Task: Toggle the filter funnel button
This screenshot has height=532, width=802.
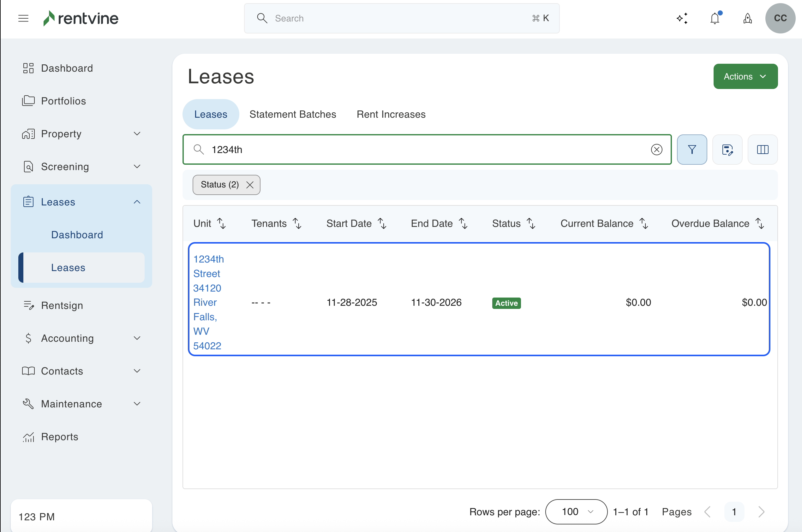Action: [x=692, y=150]
